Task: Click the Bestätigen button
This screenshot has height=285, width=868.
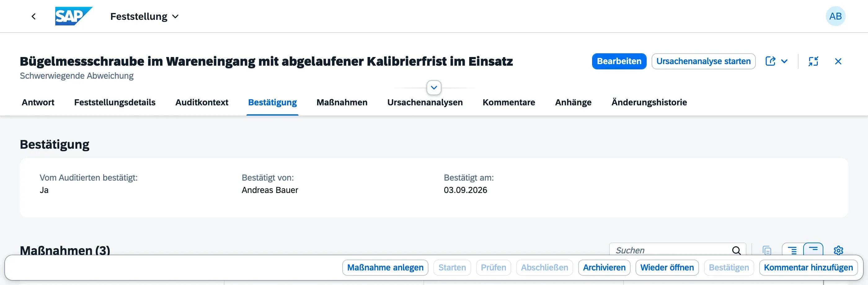Action: pyautogui.click(x=728, y=267)
